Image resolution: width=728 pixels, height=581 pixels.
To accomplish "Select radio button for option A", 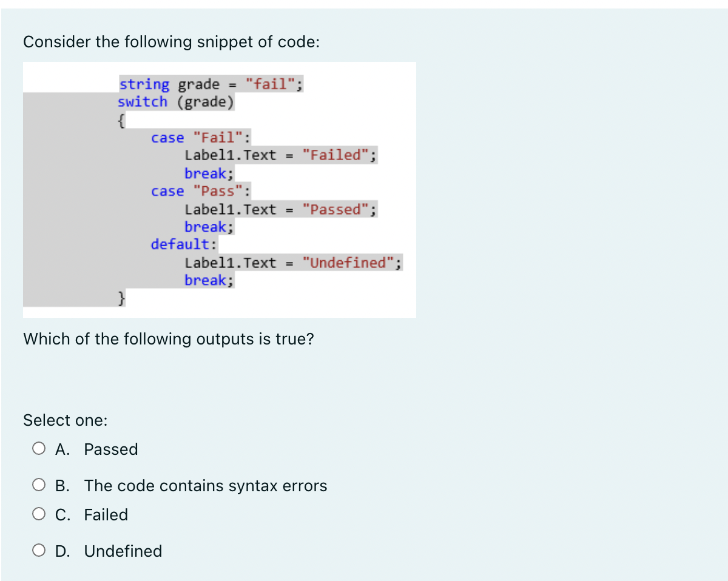I will [x=38, y=448].
